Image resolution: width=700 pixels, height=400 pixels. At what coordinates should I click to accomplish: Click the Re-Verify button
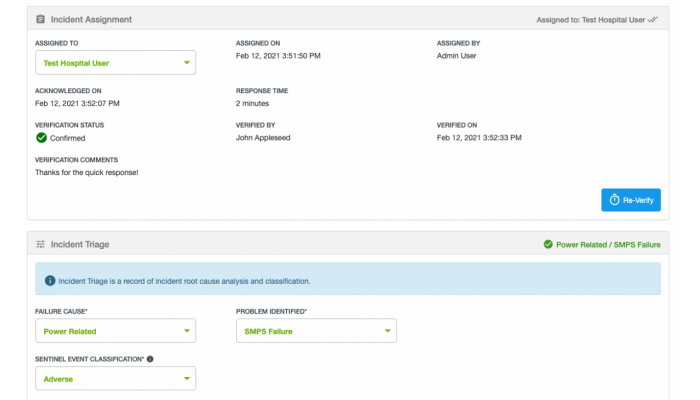pos(631,200)
